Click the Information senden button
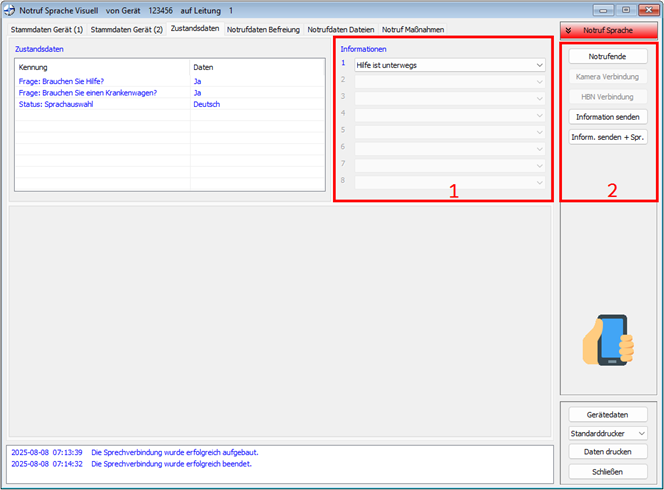The image size is (664, 490). pos(608,117)
